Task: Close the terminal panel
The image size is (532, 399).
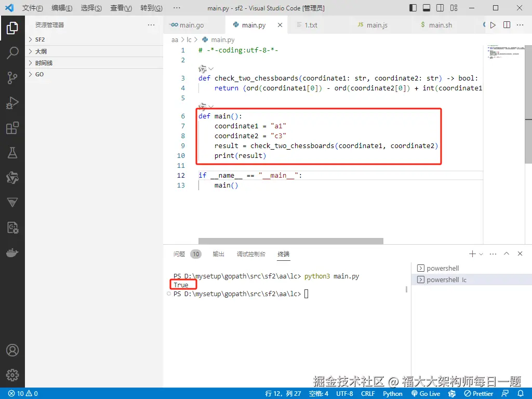Action: (x=520, y=254)
